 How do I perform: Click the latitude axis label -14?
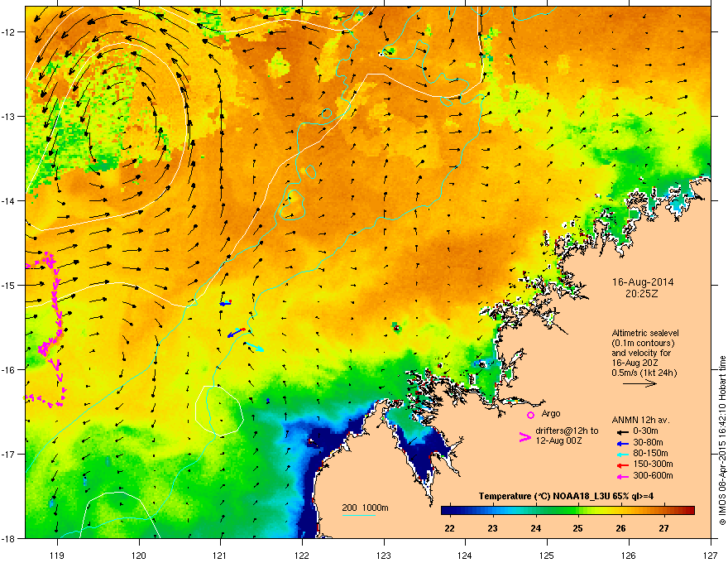9,200
